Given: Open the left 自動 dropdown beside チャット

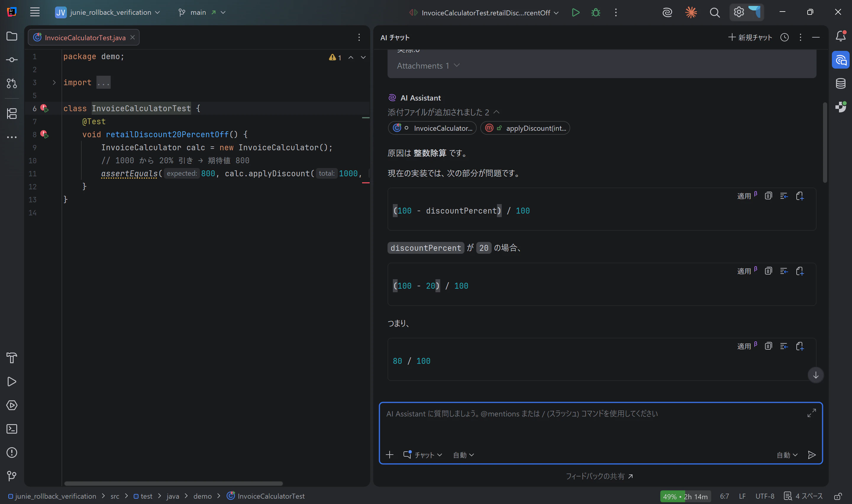Looking at the screenshot, I should point(464,455).
